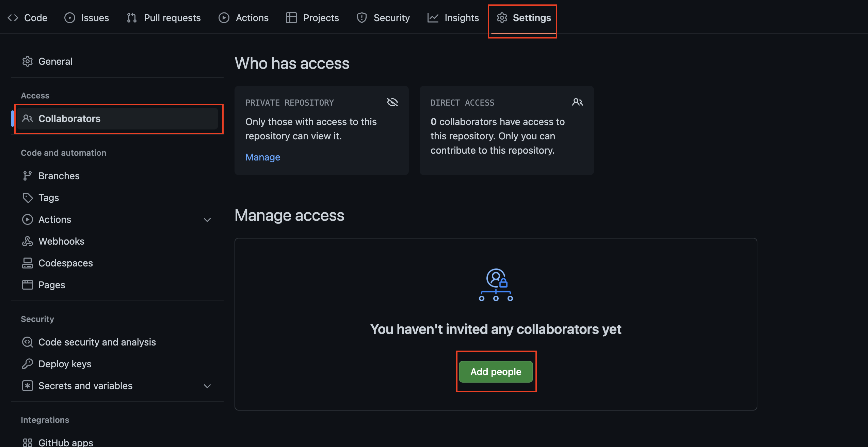
Task: Click the Code security shield-search icon
Action: pyautogui.click(x=27, y=342)
